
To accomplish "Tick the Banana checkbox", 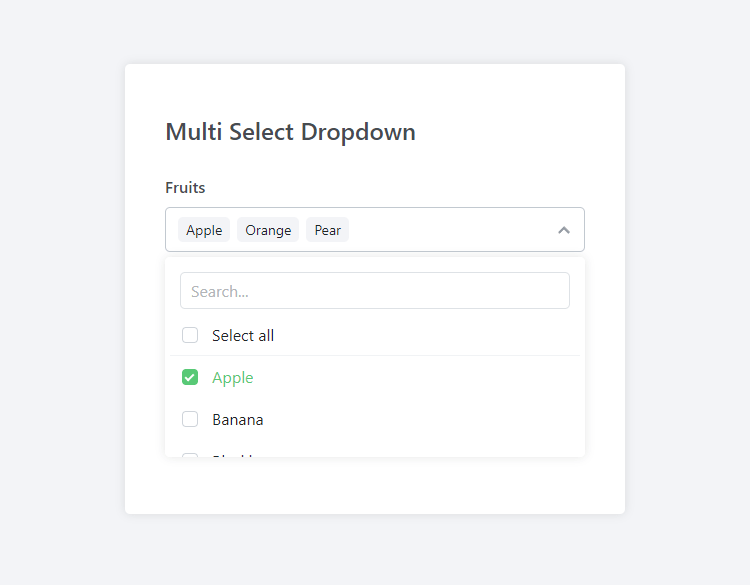I will (x=190, y=419).
